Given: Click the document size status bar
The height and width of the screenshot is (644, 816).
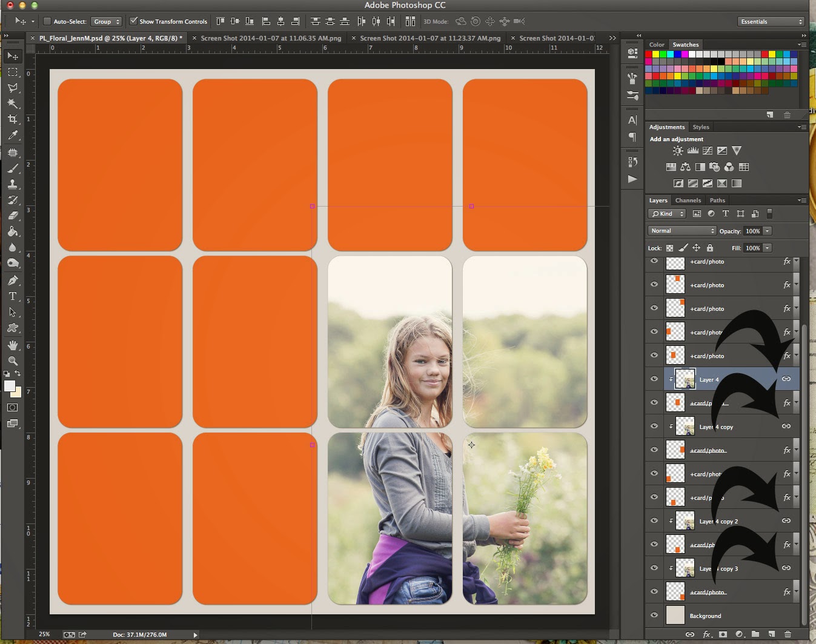Looking at the screenshot, I should coord(139,634).
